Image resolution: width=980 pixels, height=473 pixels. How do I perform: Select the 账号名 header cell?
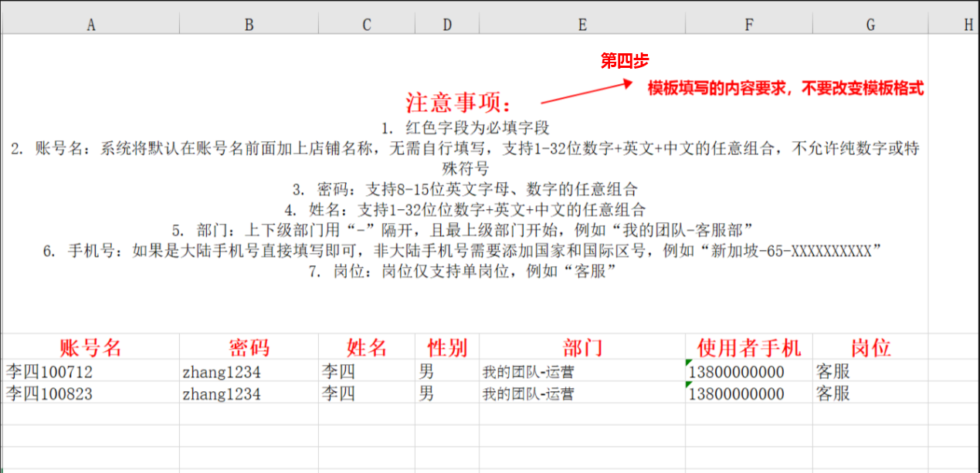[x=90, y=347]
